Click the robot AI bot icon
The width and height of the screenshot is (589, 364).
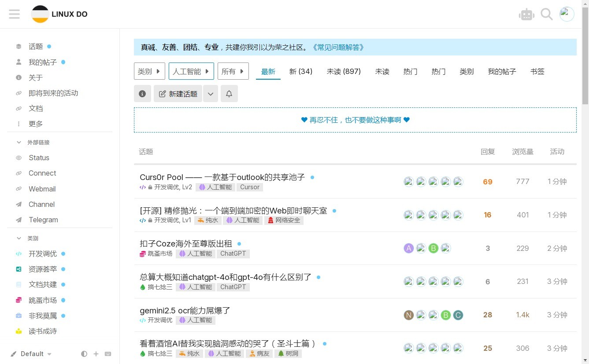(x=526, y=15)
